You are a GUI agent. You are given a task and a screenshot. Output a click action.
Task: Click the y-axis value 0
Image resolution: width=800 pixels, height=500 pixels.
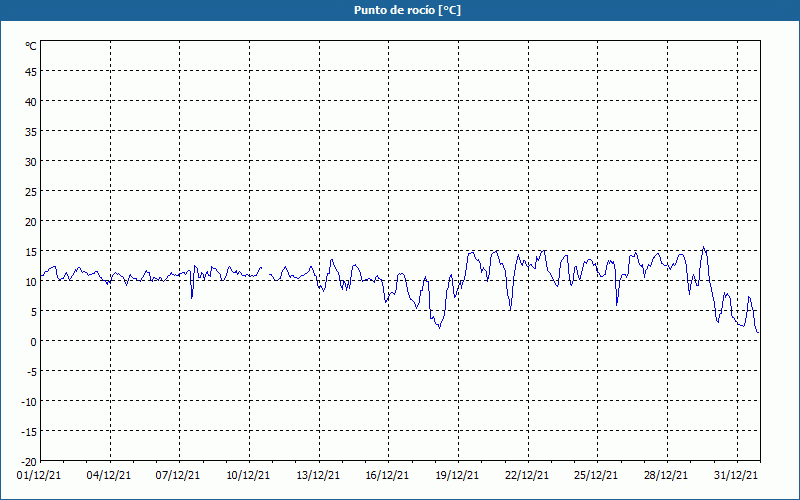point(34,342)
